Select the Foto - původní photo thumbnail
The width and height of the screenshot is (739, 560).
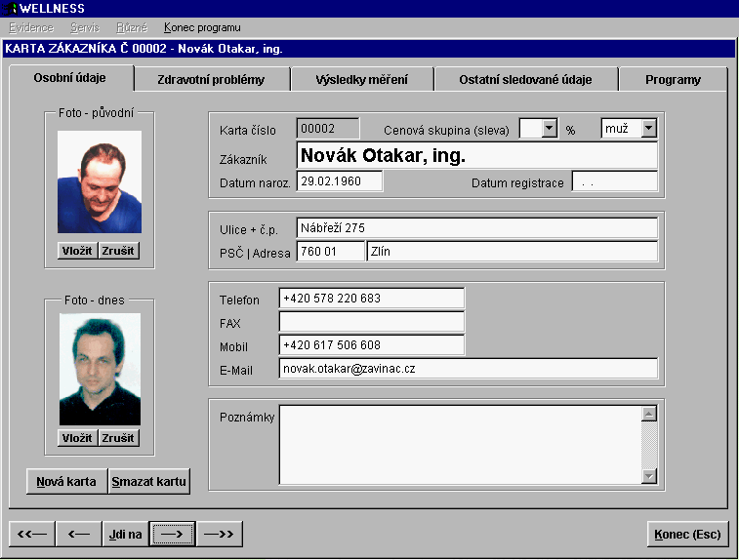tap(100, 181)
